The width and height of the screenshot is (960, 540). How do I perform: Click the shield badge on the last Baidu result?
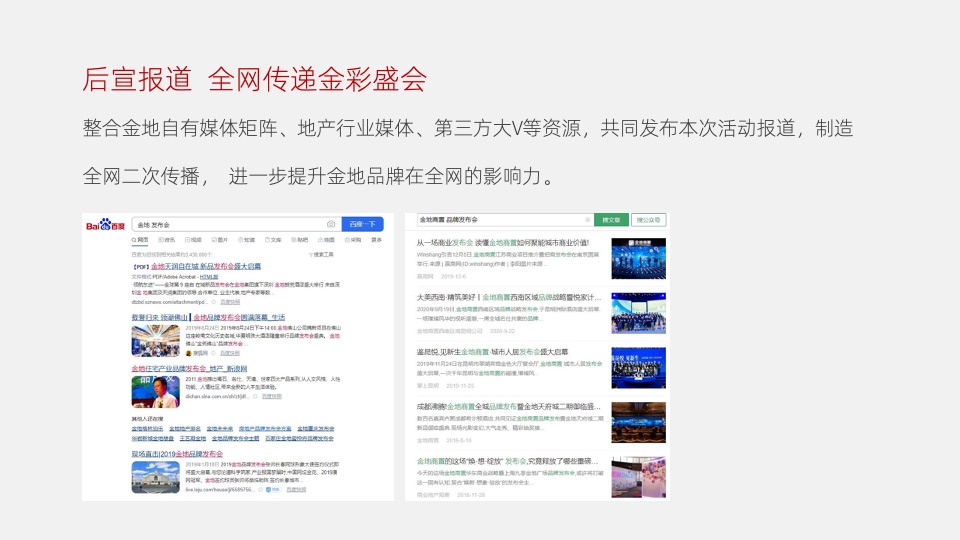(268, 490)
